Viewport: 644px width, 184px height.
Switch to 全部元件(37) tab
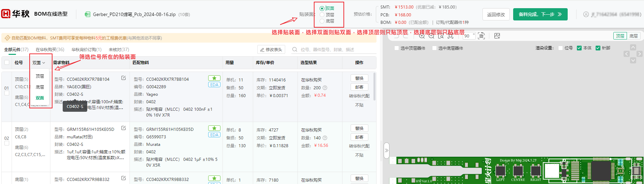pos(16,50)
